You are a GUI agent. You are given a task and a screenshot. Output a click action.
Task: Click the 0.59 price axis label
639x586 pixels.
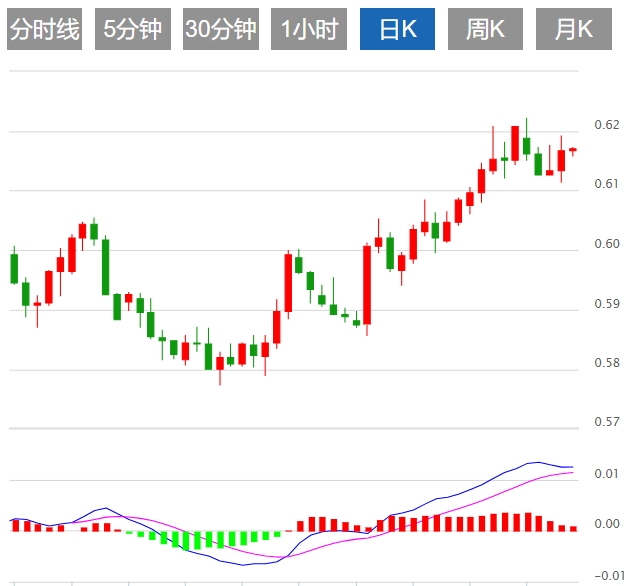[x=607, y=304]
